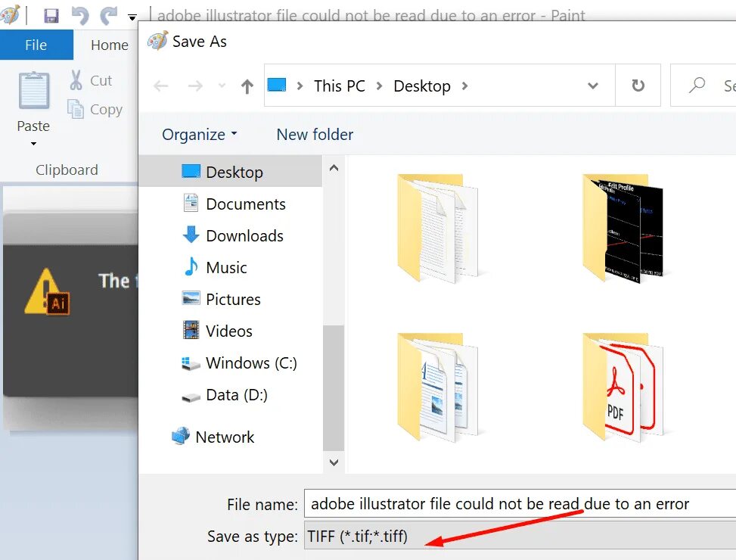Select the folder with black Edit Profile images

623,229
